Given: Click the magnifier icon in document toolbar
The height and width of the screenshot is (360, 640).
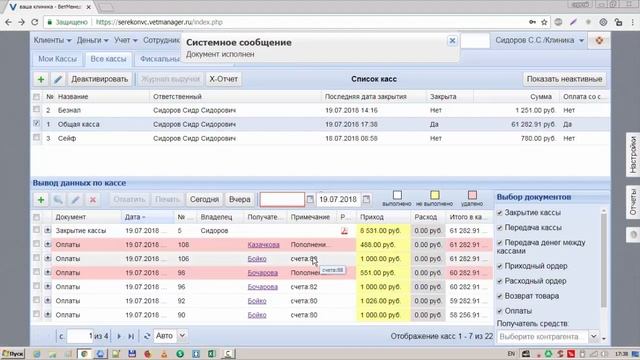Looking at the screenshot, I should [58, 200].
